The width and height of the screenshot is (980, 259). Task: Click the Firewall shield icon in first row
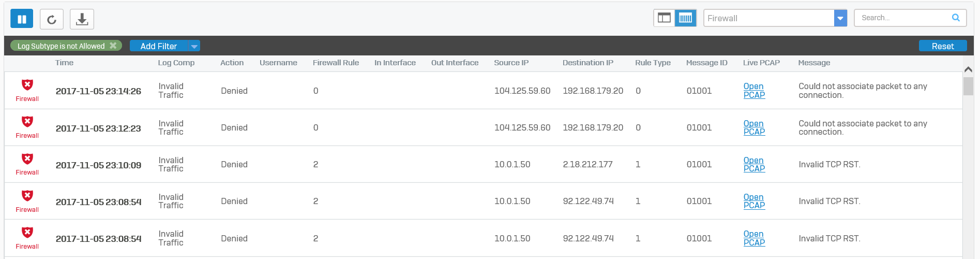coord(27,85)
